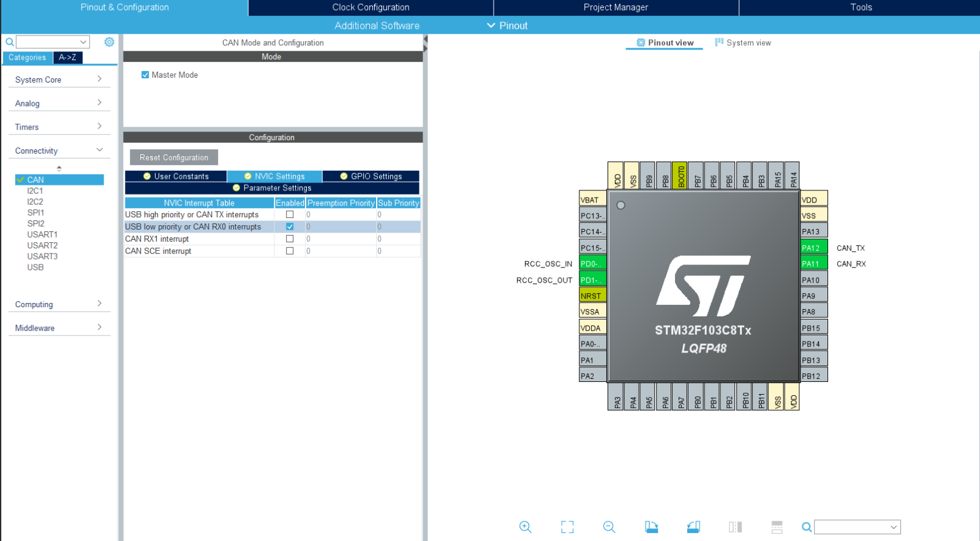The image size is (980, 541).
Task: Open the Parameter Settings tab
Action: [x=272, y=188]
